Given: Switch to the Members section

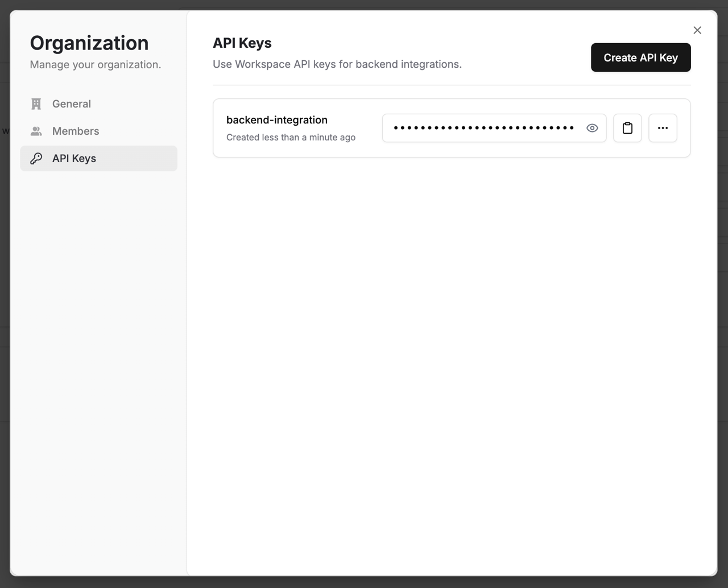Looking at the screenshot, I should pos(75,131).
